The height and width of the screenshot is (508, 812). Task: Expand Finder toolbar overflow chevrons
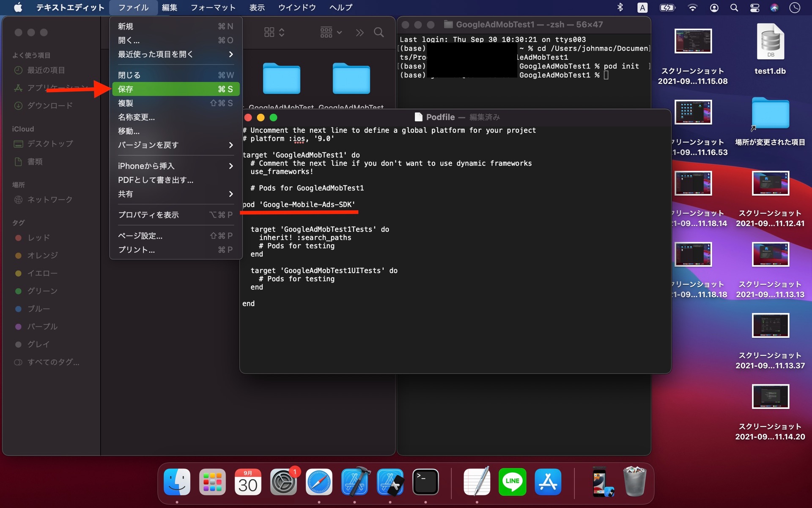359,33
